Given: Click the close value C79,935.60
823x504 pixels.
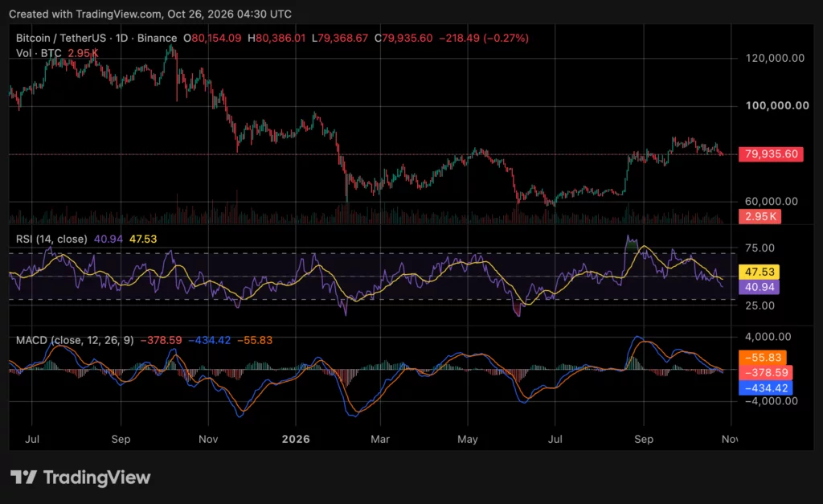Looking at the screenshot, I should (x=403, y=38).
